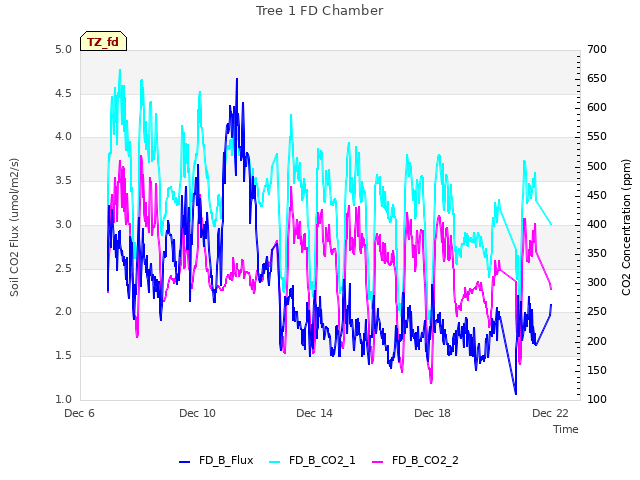Click the 4.5 left axis value
This screenshot has height=480, width=640.
click(63, 93)
